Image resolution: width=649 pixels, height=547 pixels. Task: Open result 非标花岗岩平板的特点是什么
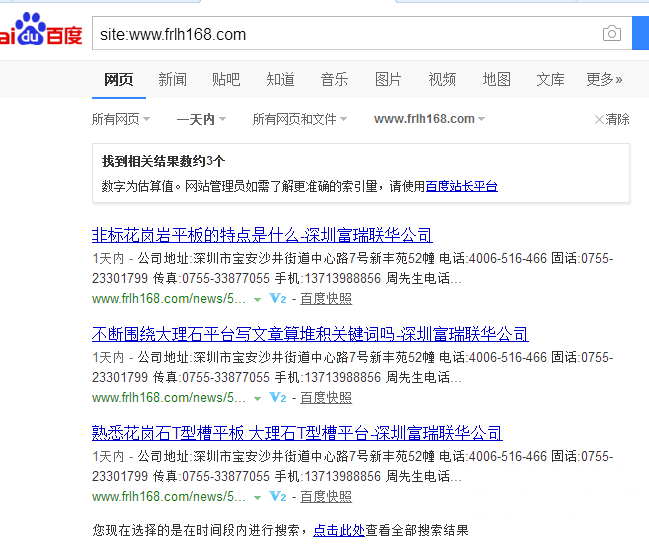pyautogui.click(x=262, y=235)
